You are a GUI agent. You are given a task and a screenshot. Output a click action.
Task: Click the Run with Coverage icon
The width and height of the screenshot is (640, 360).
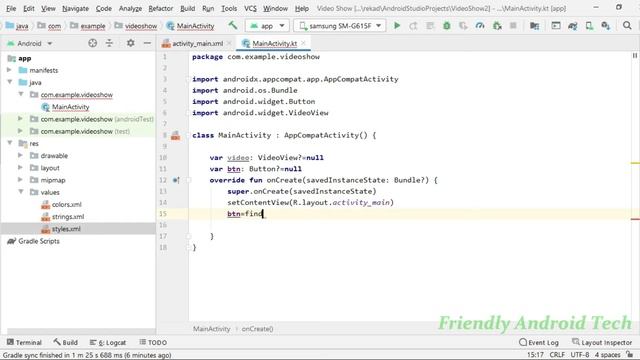click(463, 26)
